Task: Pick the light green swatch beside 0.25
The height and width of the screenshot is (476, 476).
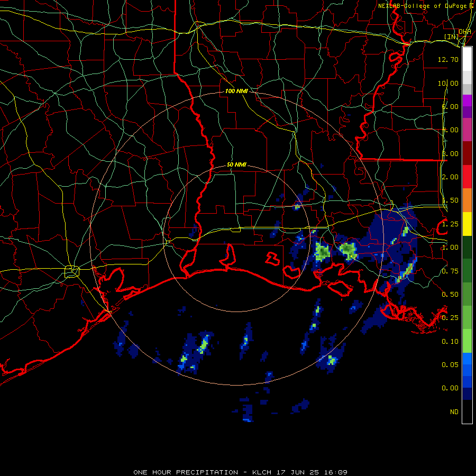Action: point(467,317)
